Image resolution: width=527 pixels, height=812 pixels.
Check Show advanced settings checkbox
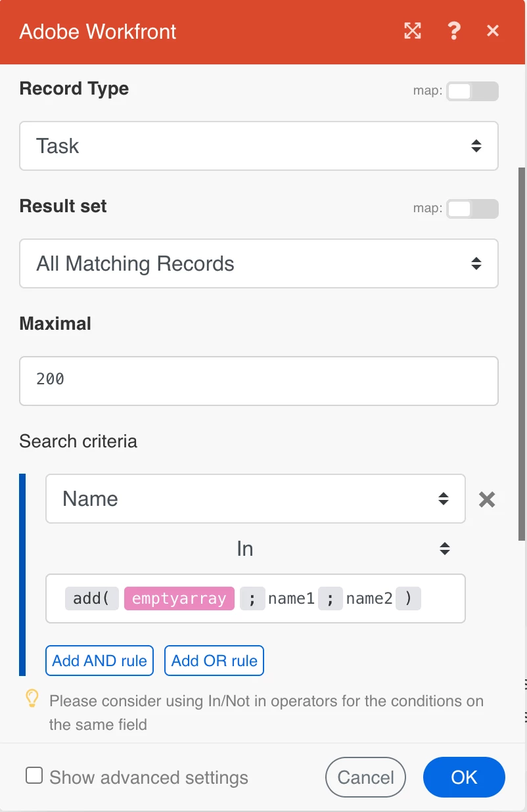[x=34, y=776]
